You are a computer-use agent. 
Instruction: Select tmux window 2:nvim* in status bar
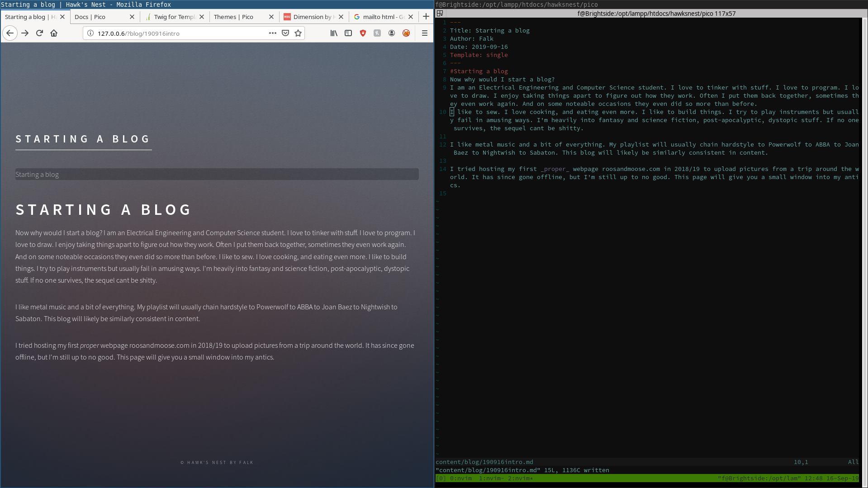520,478
